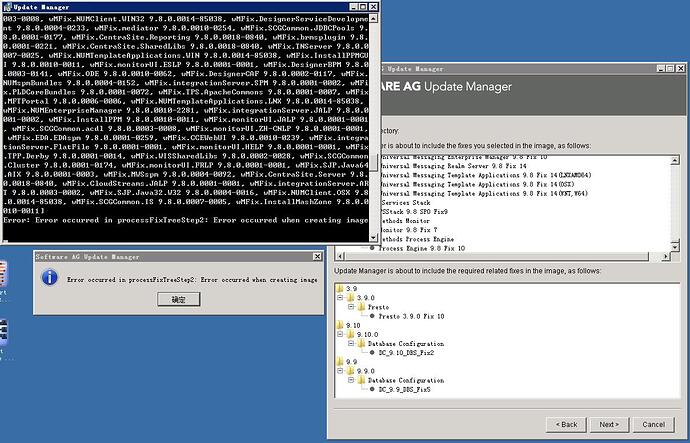Image resolution: width=690 pixels, height=443 pixels.
Task: Click the selected fixes list scroll down arrow
Action: (675, 247)
